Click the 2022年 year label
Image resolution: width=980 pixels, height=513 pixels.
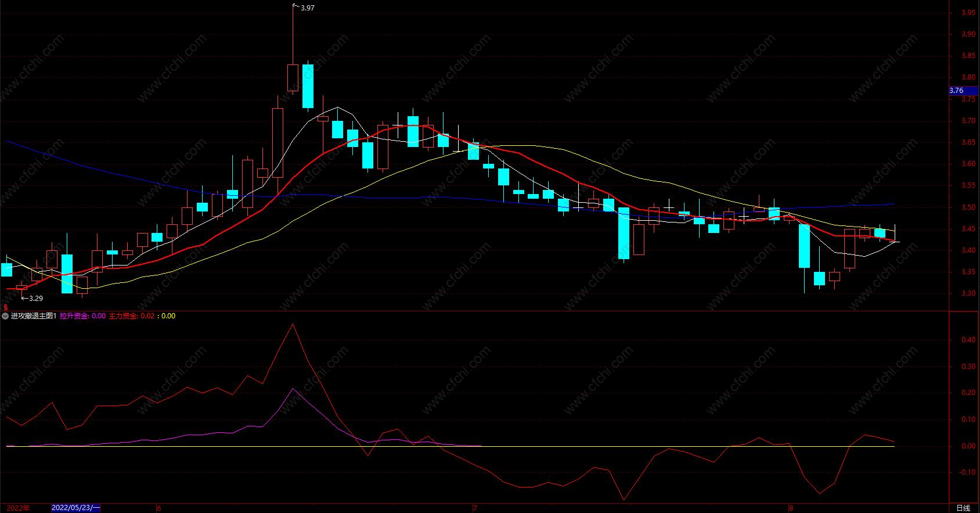pyautogui.click(x=18, y=508)
